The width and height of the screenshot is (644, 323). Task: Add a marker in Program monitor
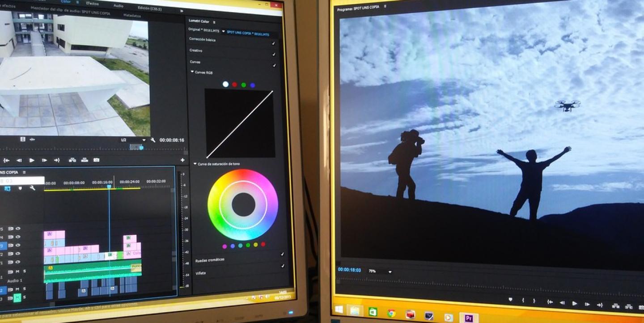point(510,300)
